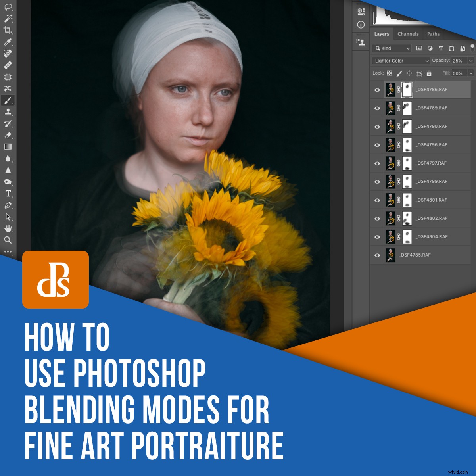The width and height of the screenshot is (476, 476).
Task: Toggle visibility of layer _DSF4789.RAF
Action: point(378,107)
